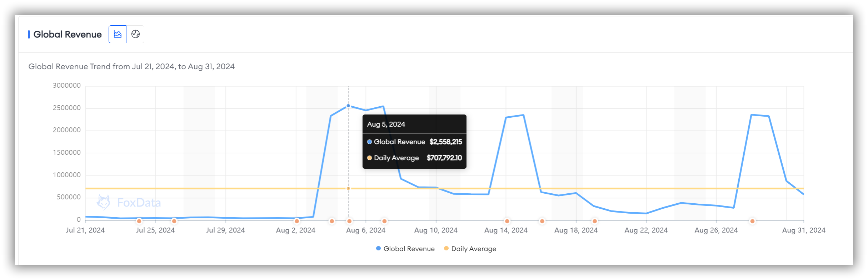Click the orange event marker at Aug 2
Viewport: 868px width, 280px height.
click(297, 221)
